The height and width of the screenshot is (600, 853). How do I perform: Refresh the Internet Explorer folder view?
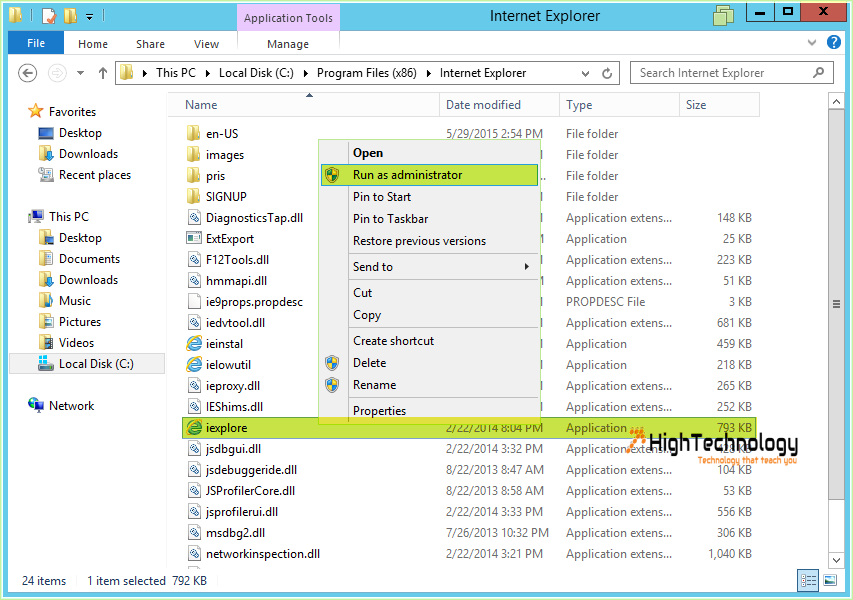click(607, 73)
